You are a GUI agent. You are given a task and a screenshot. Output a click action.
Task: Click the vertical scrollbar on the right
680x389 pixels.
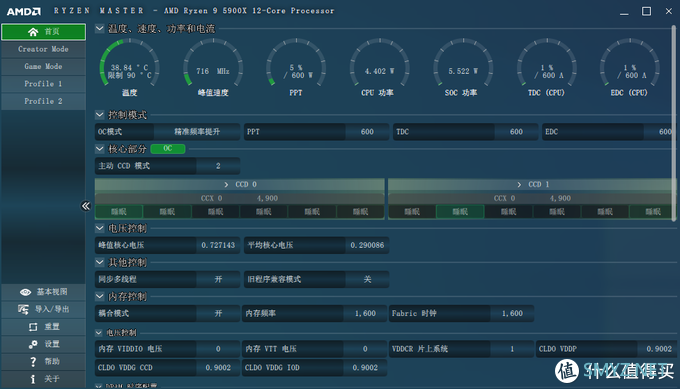674,124
